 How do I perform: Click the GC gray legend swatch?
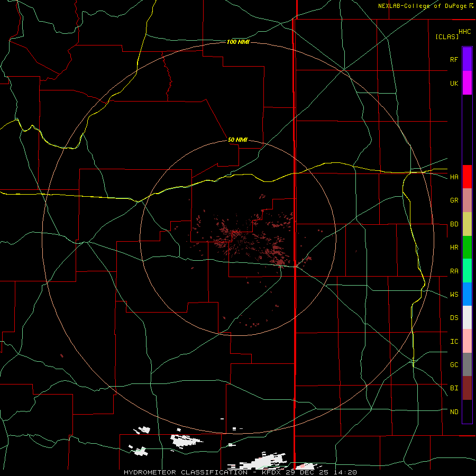tap(467, 364)
